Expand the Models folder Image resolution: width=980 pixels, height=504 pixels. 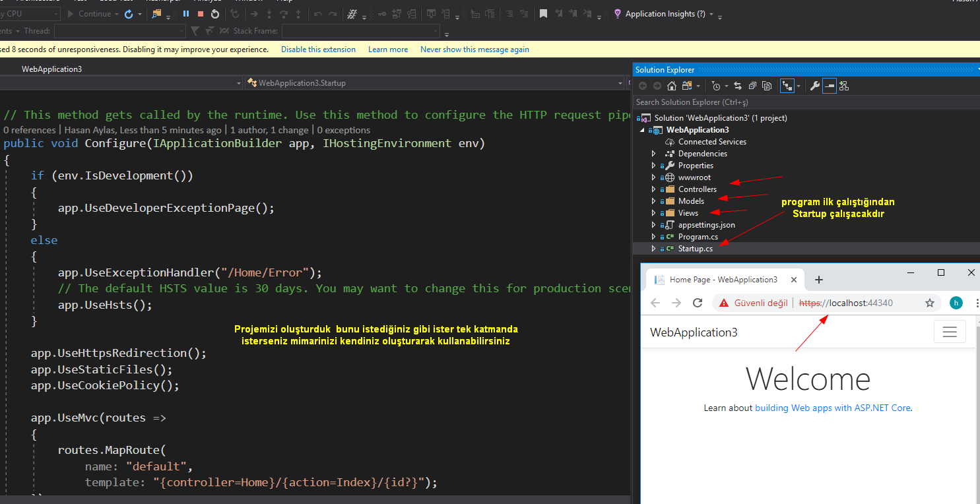(654, 201)
